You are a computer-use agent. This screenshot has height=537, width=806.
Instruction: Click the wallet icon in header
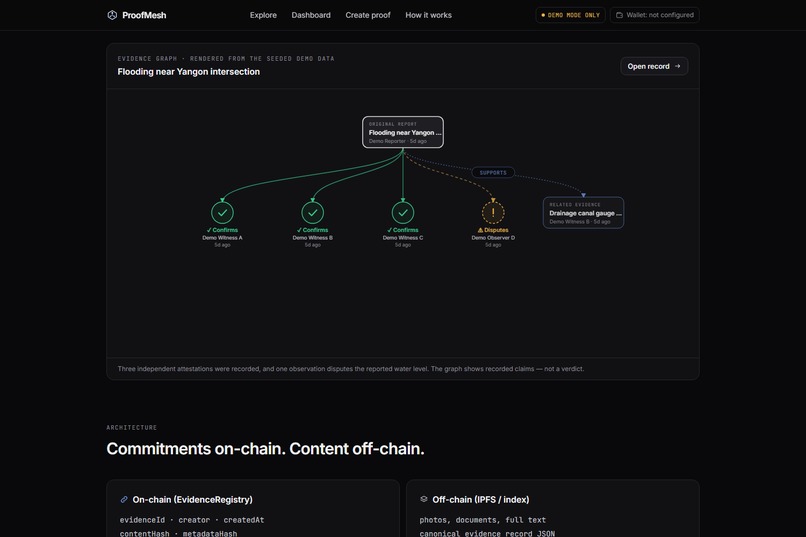[619, 15]
